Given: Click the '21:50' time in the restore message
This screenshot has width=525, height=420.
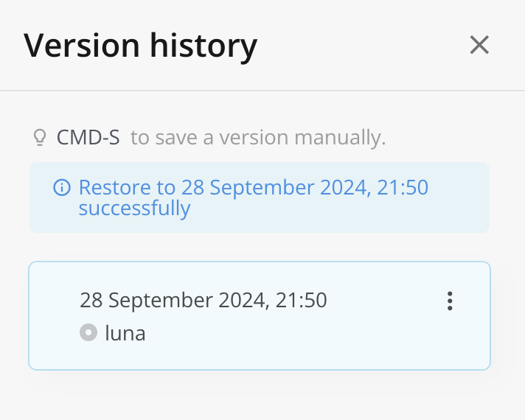Looking at the screenshot, I should pyautogui.click(x=403, y=187).
